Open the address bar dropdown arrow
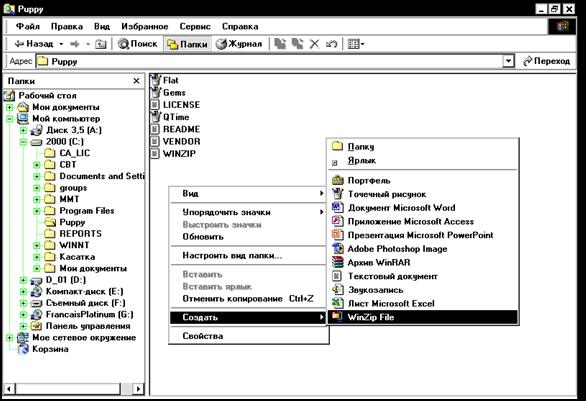The height and width of the screenshot is (401, 586). pos(508,61)
